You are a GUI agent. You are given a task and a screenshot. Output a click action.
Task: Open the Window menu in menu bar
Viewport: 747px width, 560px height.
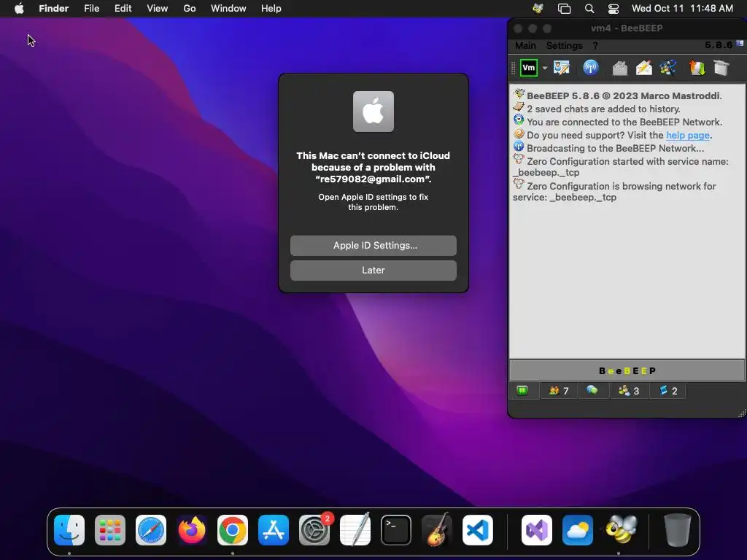[x=228, y=8]
